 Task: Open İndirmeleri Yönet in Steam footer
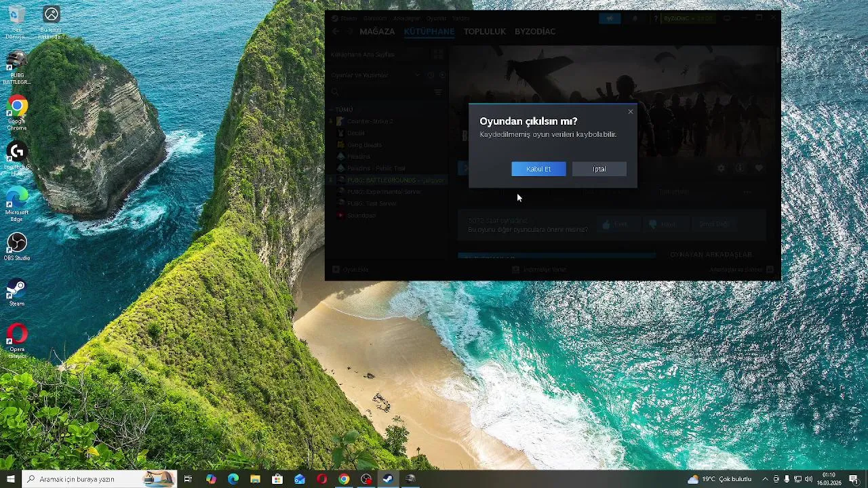[x=539, y=270]
